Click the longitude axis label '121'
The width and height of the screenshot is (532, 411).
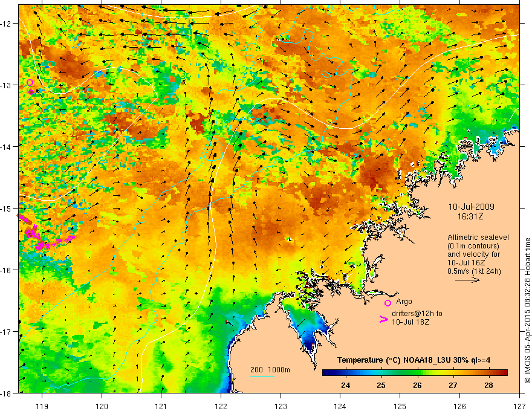(x=161, y=406)
